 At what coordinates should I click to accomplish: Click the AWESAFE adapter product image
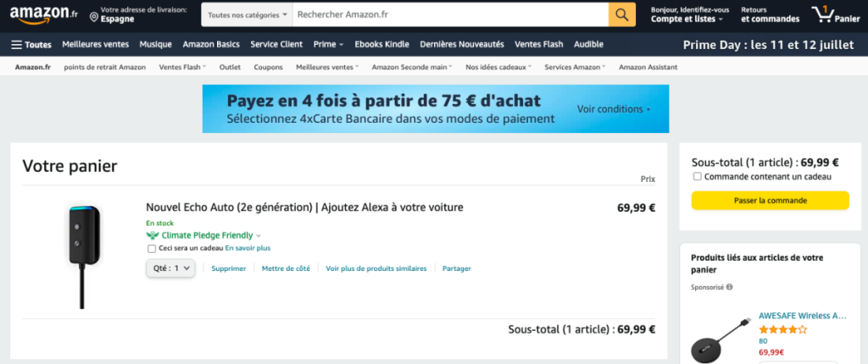pyautogui.click(x=721, y=340)
